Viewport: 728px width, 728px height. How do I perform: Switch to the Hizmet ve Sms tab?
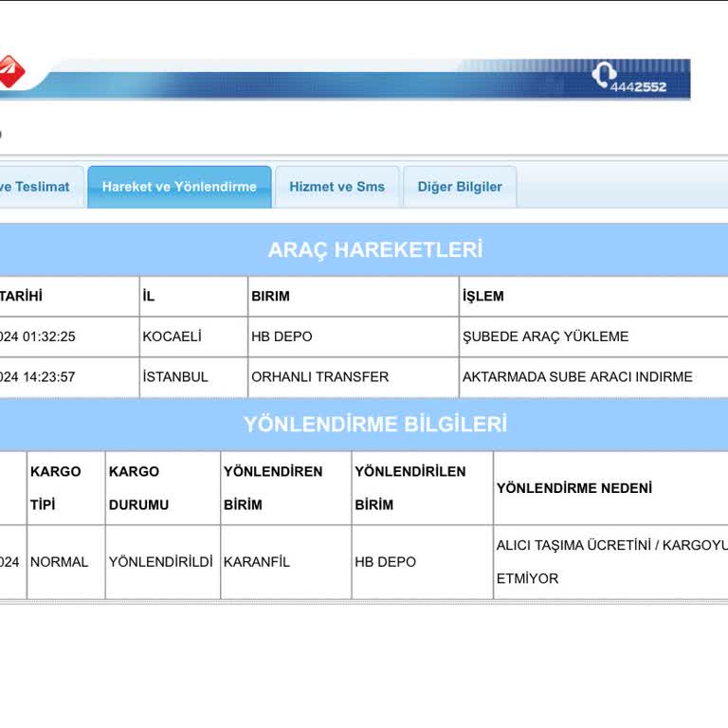(337, 187)
